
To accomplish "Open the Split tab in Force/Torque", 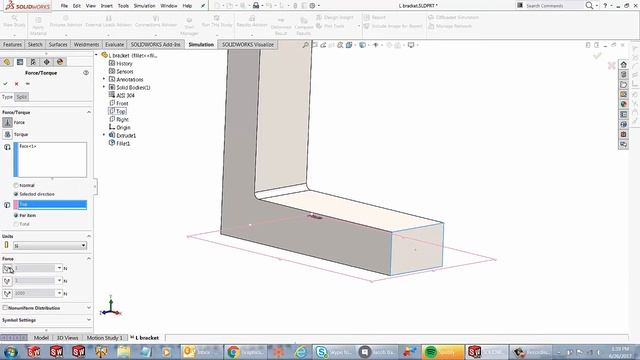I will tap(22, 97).
